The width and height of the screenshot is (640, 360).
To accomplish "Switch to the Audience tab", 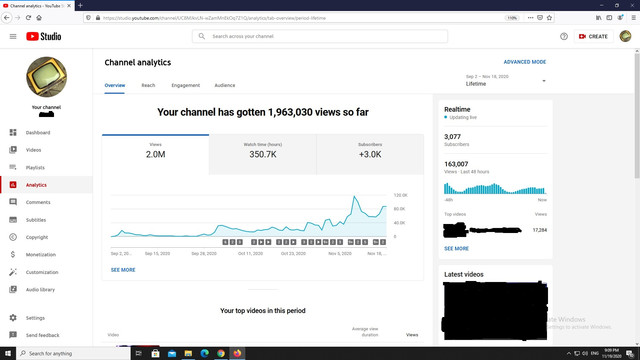I will [225, 85].
